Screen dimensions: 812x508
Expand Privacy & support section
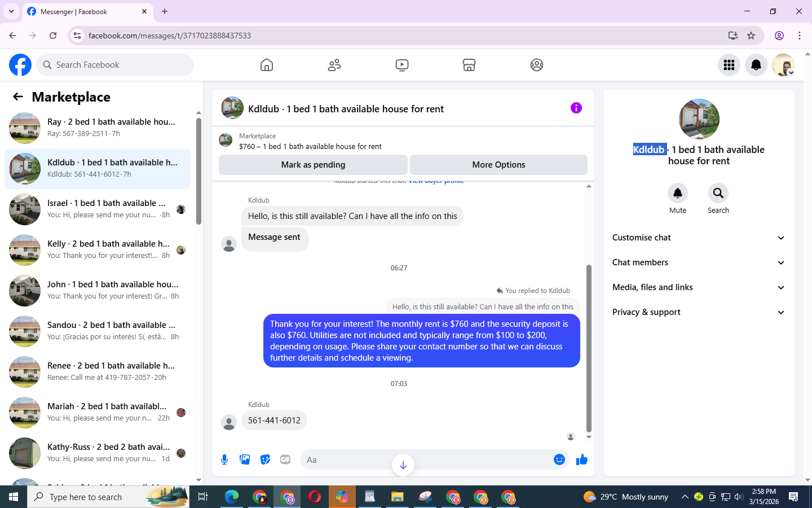point(699,312)
